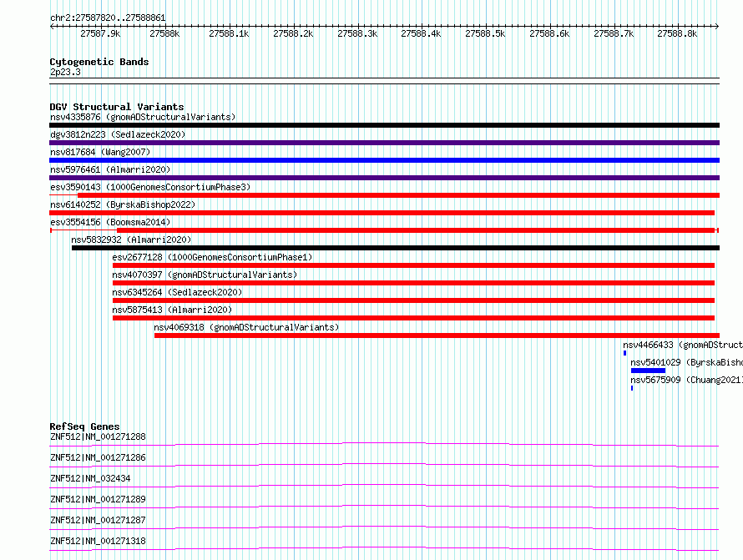The image size is (743, 560).
Task: Click the 27587.9k ruler tick label
Action: tap(100, 33)
